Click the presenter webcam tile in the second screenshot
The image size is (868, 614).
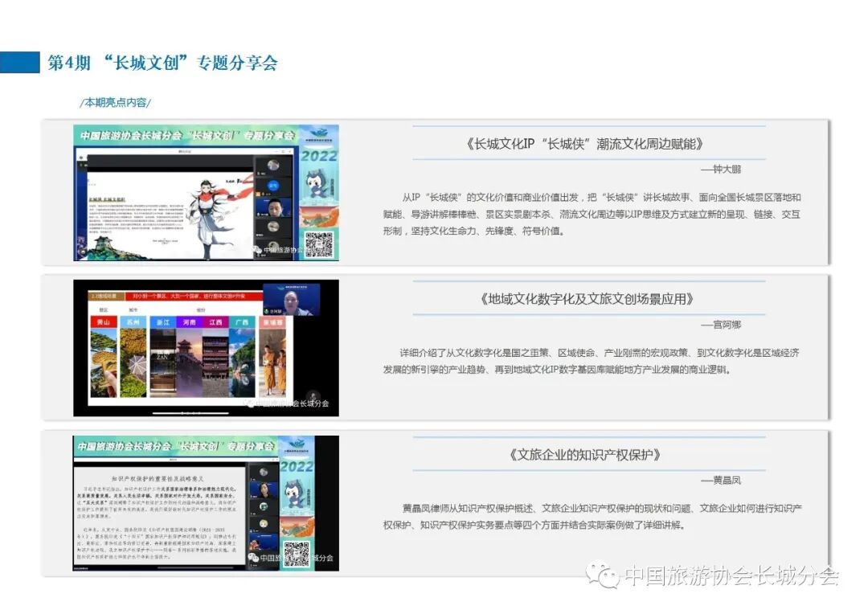pos(291,300)
